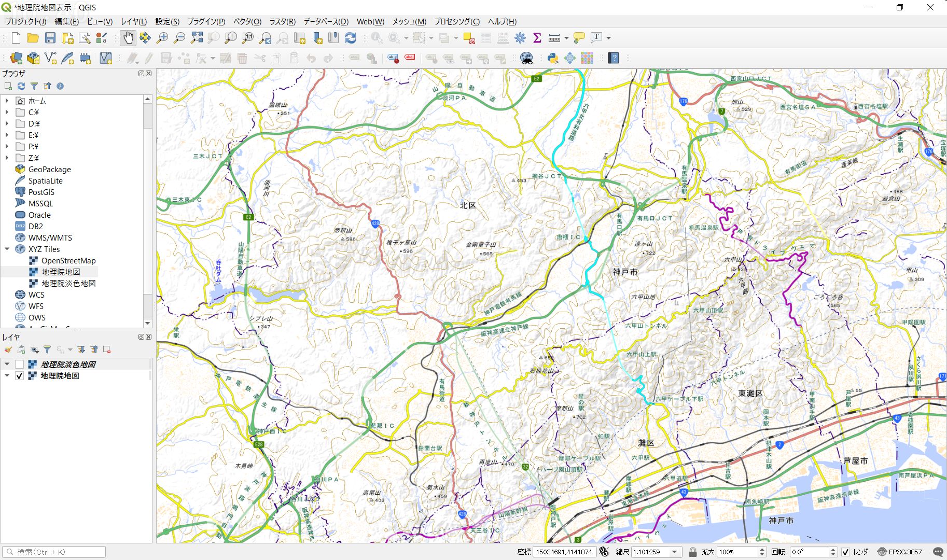Refresh the map canvas

coord(351,38)
